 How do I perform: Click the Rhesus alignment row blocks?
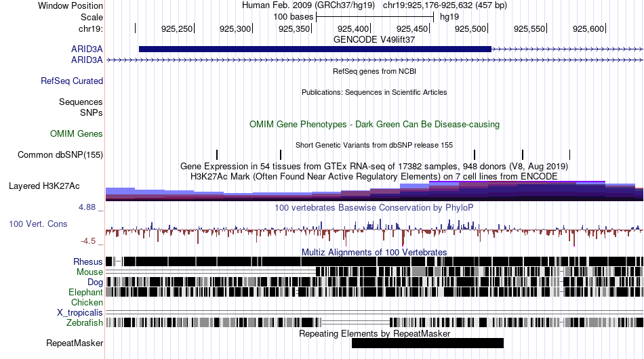click(x=375, y=261)
